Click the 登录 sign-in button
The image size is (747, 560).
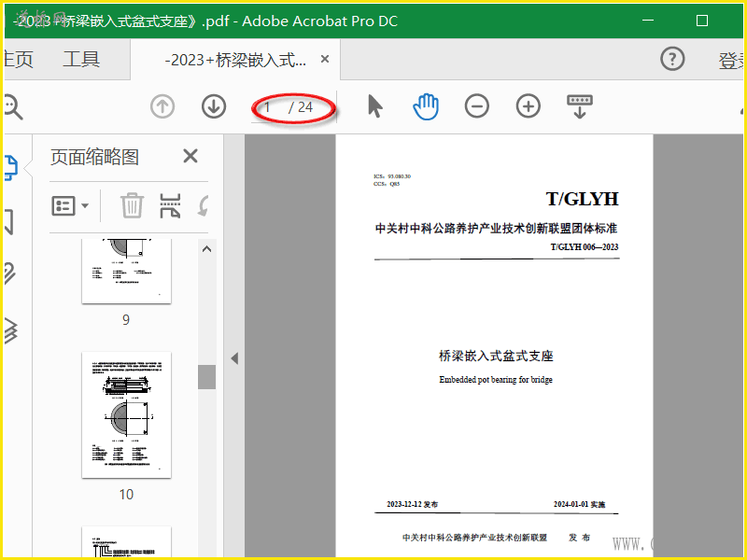(732, 61)
